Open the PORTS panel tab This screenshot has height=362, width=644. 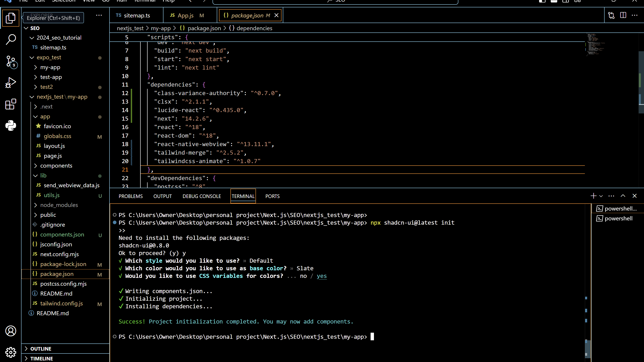pos(273,196)
